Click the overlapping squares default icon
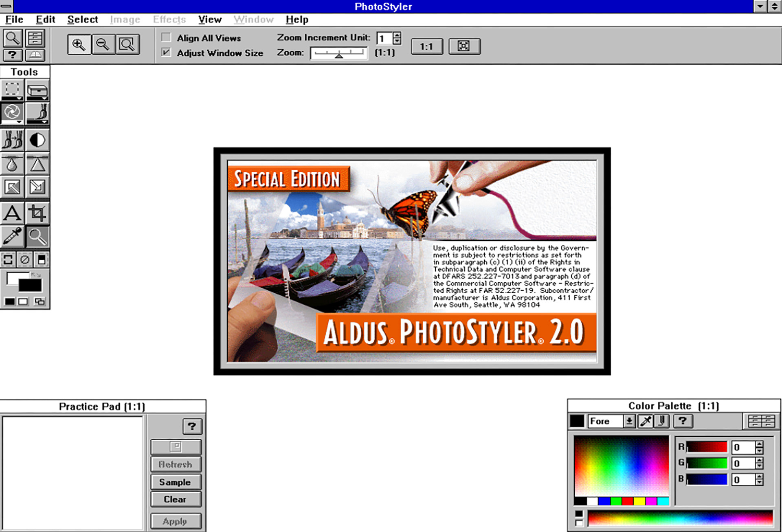The image size is (782, 532). coord(40,301)
